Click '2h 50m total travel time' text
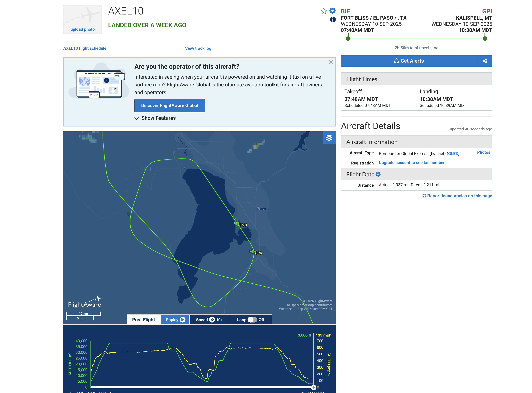The width and height of the screenshot is (532, 393). [x=416, y=48]
